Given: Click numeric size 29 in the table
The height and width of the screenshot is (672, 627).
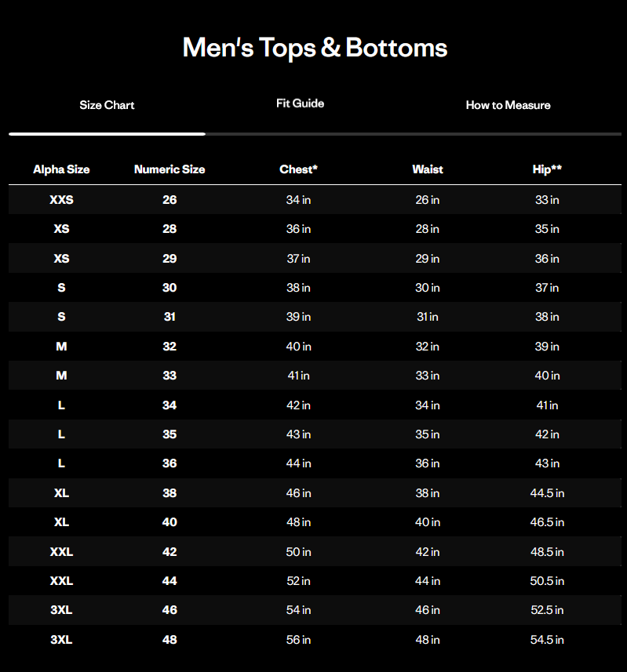Looking at the screenshot, I should [170, 259].
